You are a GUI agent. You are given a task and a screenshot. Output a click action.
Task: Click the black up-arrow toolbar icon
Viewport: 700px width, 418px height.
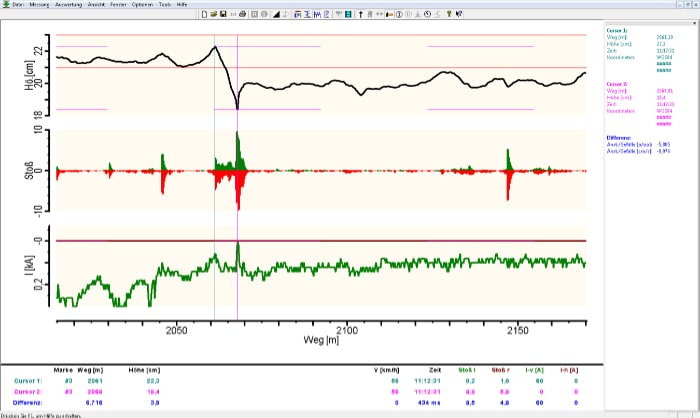360,15
